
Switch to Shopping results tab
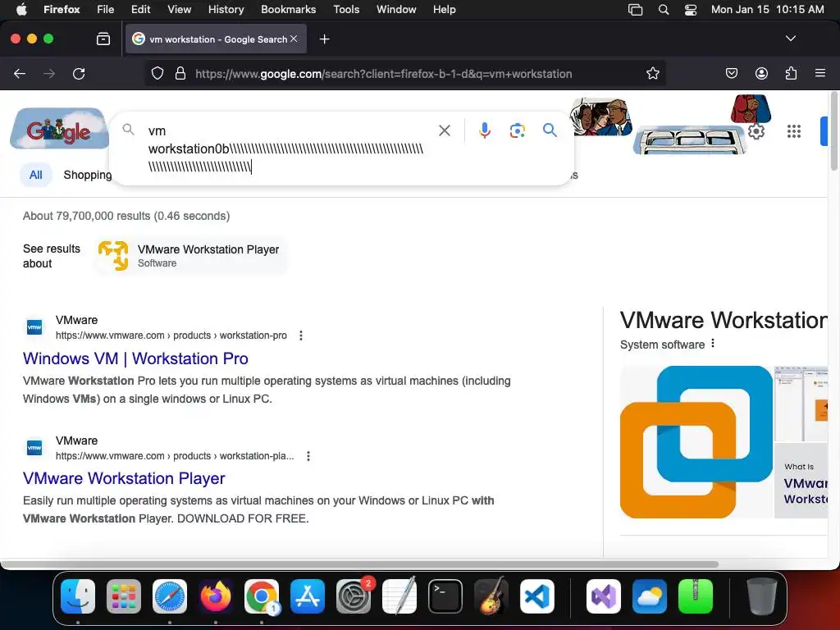(x=87, y=175)
